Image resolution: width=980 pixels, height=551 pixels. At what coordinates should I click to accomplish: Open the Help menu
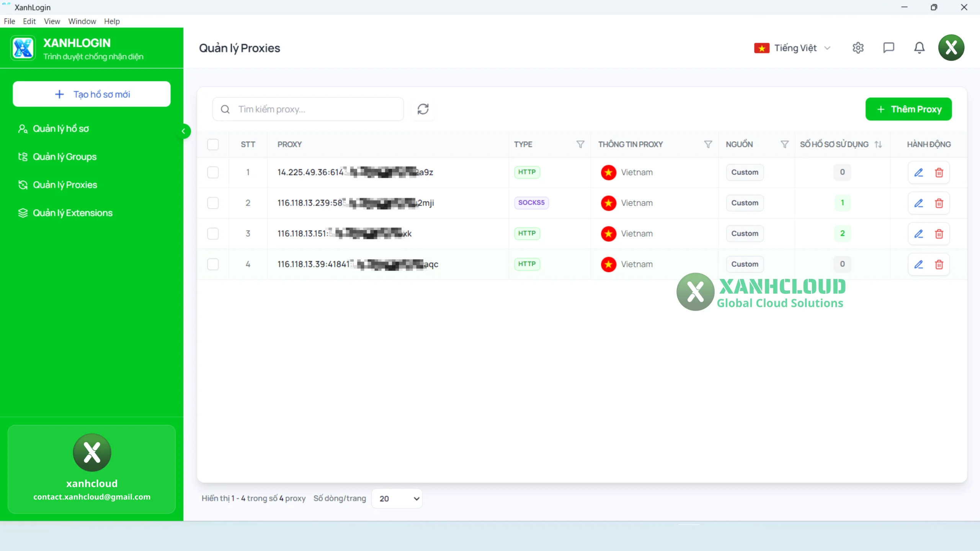tap(112, 21)
